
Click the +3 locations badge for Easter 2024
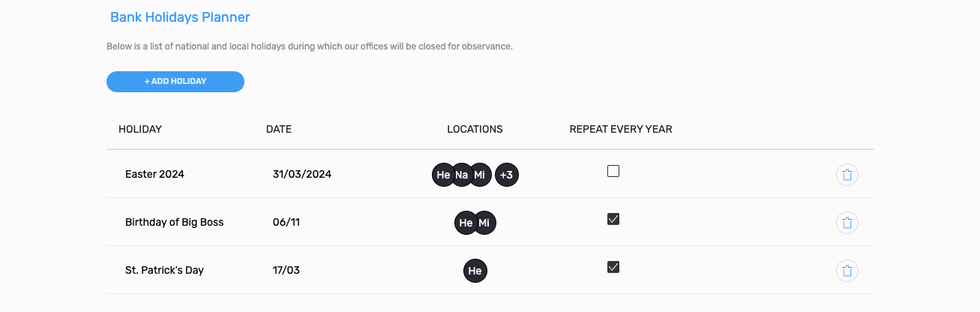pyautogui.click(x=507, y=175)
